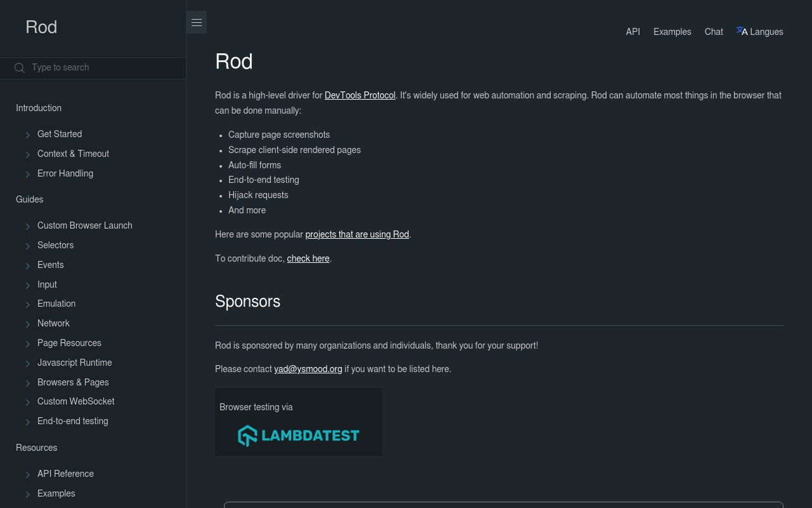This screenshot has width=812, height=508.
Task: Click the LambdaTest sponsor logo
Action: tap(298, 436)
